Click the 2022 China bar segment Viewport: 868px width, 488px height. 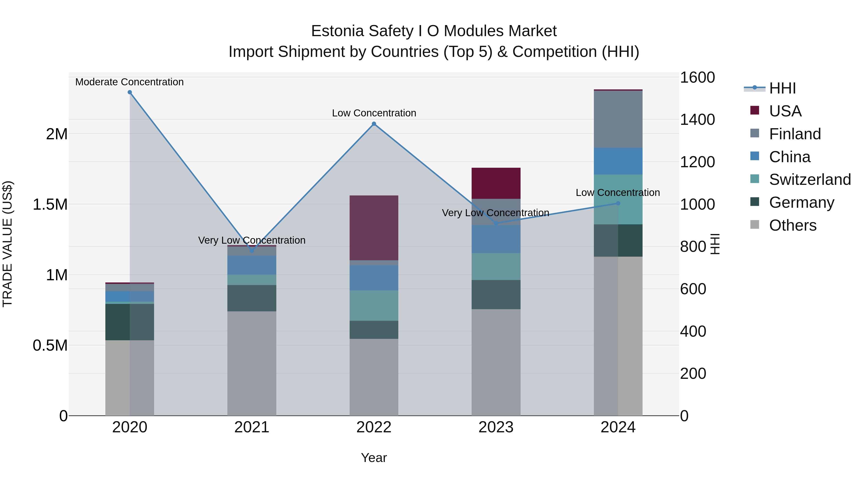(x=374, y=278)
